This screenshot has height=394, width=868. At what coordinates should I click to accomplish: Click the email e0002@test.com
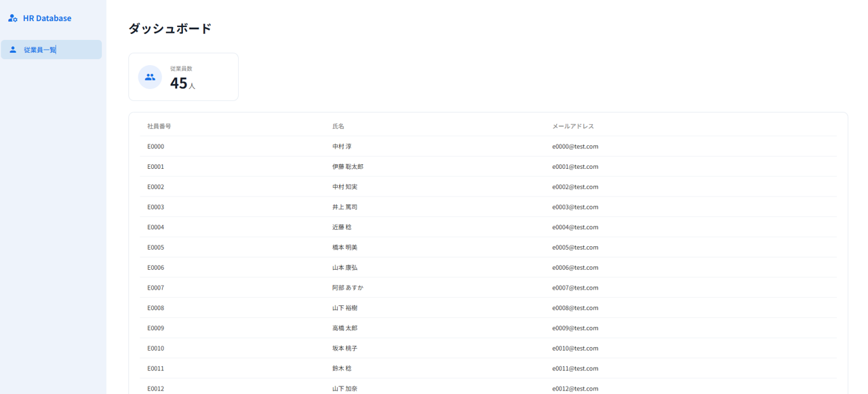pyautogui.click(x=576, y=187)
